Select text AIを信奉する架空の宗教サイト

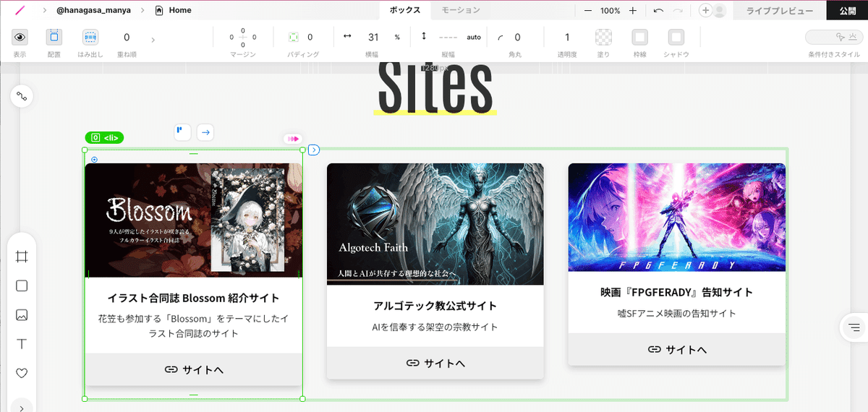click(x=435, y=327)
